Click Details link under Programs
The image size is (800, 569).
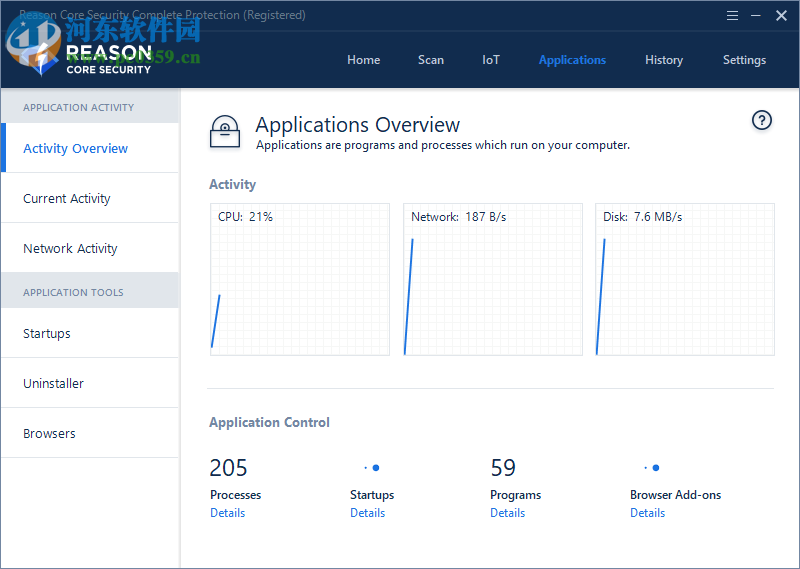(508, 513)
